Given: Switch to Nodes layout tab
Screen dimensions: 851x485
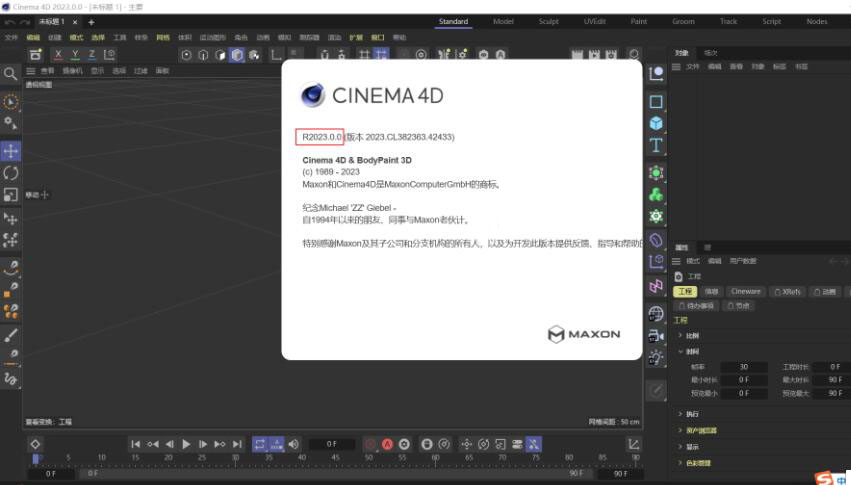Looking at the screenshot, I should coord(817,22).
